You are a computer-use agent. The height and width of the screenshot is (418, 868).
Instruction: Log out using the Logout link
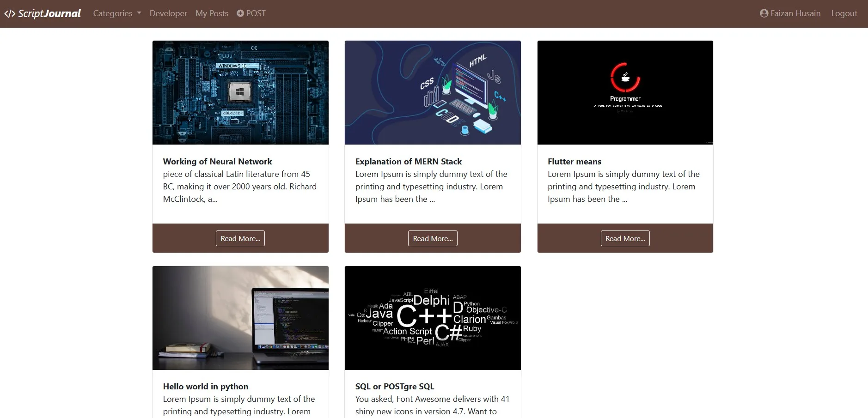844,13
